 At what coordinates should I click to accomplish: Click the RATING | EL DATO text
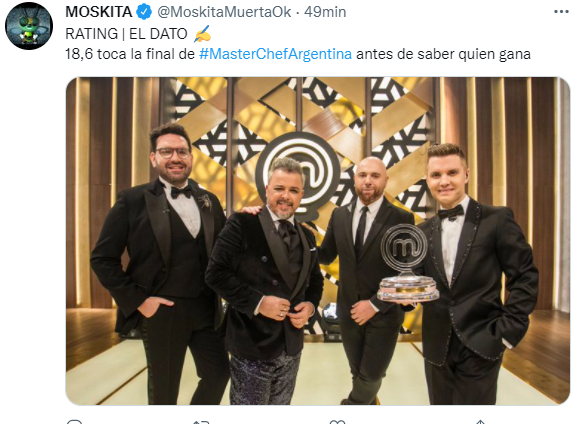point(126,34)
